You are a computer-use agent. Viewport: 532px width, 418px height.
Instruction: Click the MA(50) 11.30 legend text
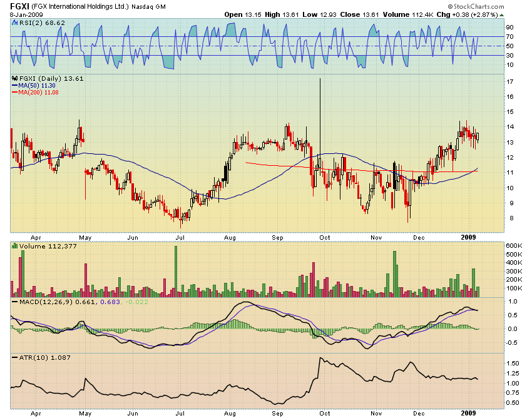37,86
